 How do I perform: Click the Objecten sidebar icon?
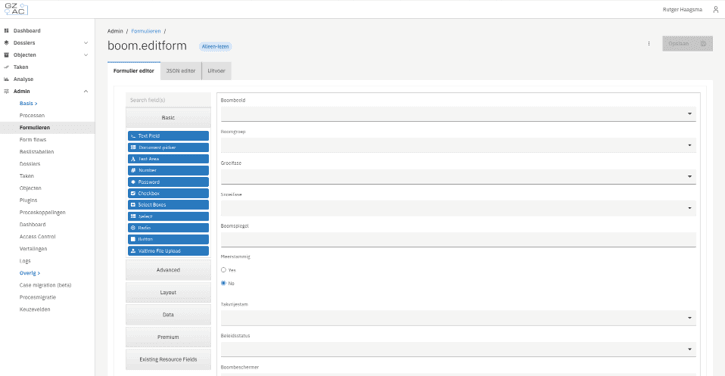click(x=6, y=55)
